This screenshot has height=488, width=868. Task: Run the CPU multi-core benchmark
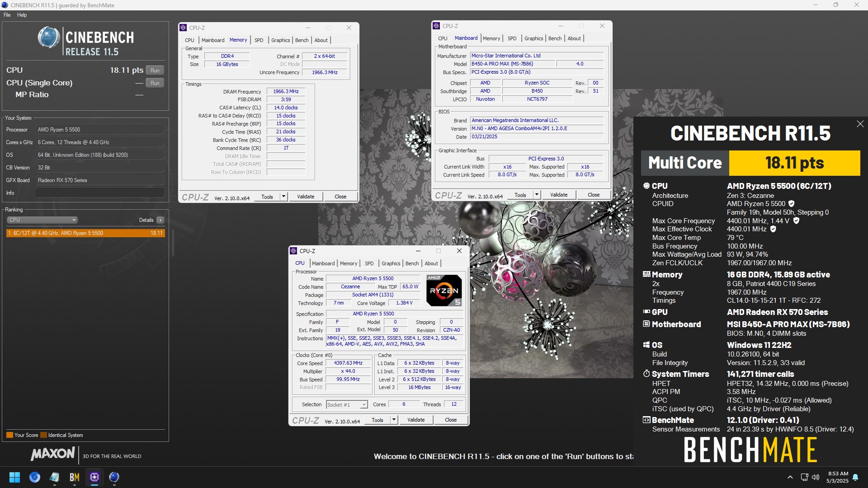pyautogui.click(x=155, y=70)
